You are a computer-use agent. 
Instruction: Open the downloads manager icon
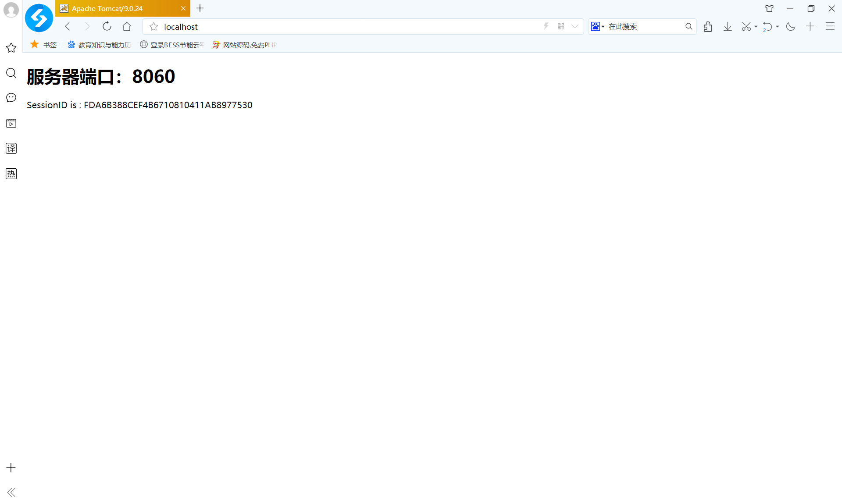pos(728,26)
